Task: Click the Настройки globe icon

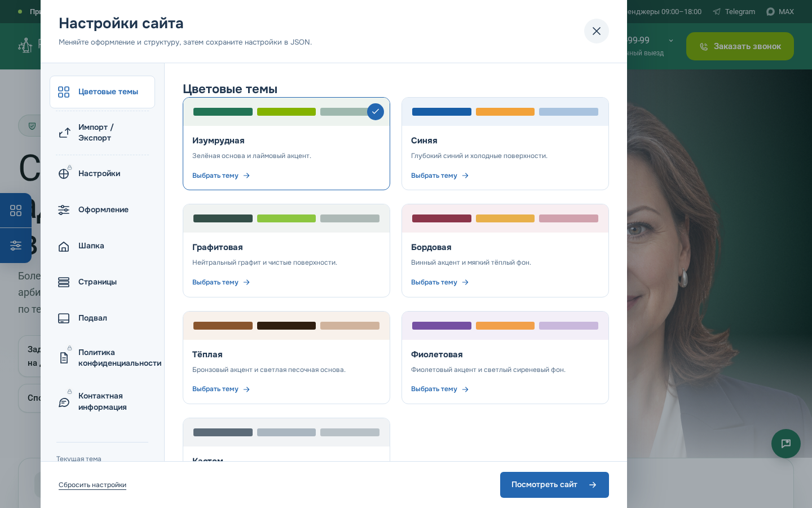Action: click(x=64, y=174)
